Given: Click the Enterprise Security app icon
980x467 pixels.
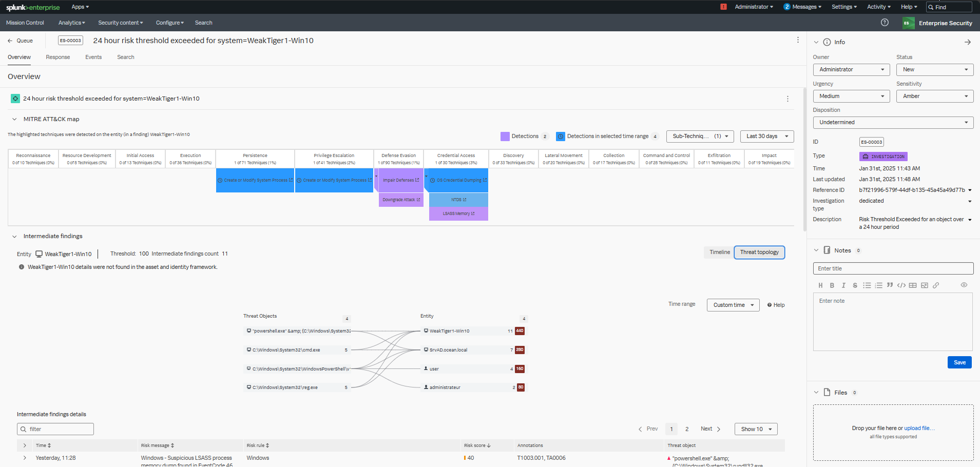Looking at the screenshot, I should pyautogui.click(x=908, y=23).
